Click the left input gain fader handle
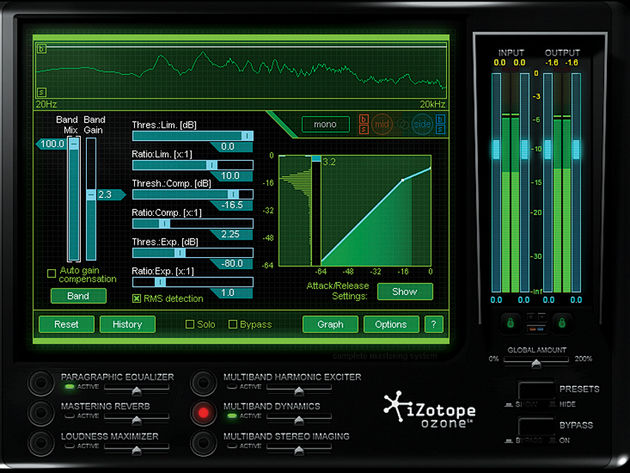This screenshot has height=473, width=630. click(496, 149)
